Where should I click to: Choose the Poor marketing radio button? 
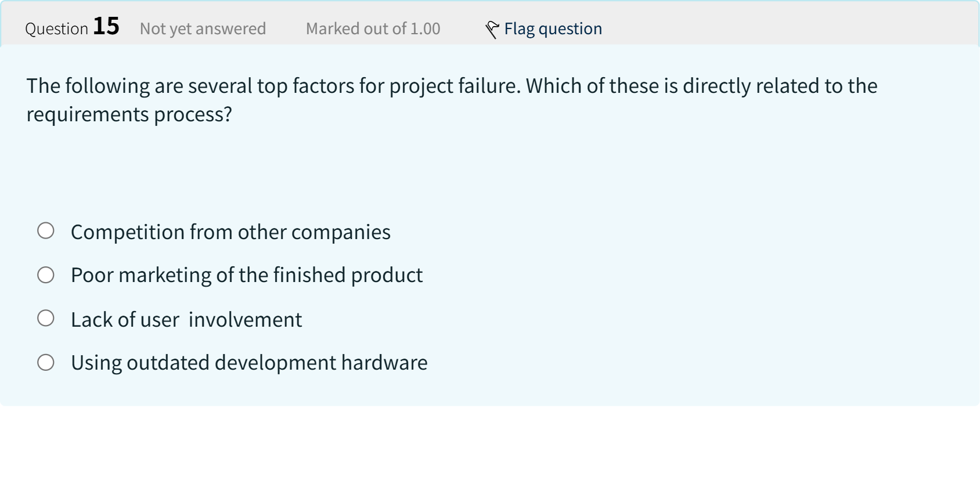(46, 274)
